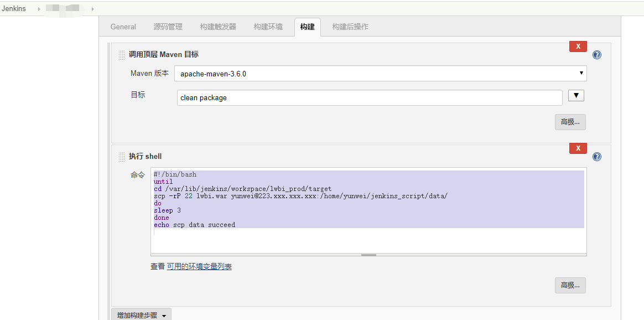Grab the drag handle of Maven step
The height and width of the screenshot is (320, 644).
121,55
